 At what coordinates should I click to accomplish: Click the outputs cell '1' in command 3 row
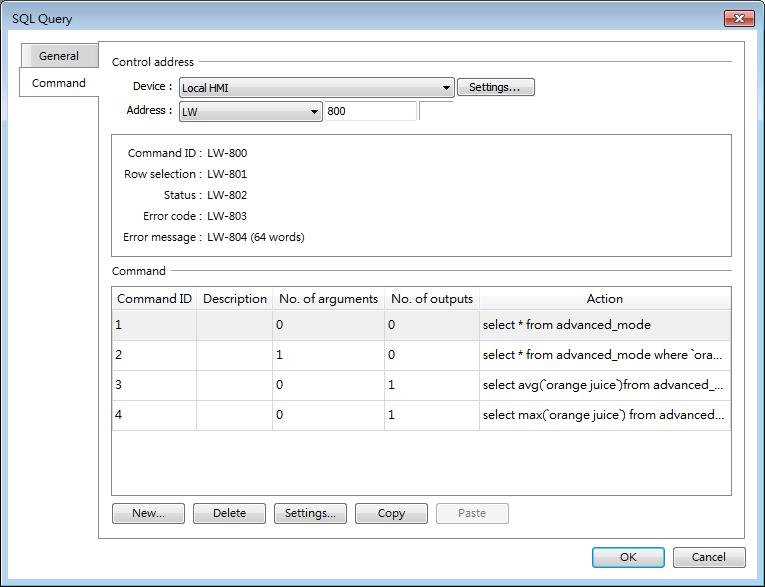pos(432,385)
